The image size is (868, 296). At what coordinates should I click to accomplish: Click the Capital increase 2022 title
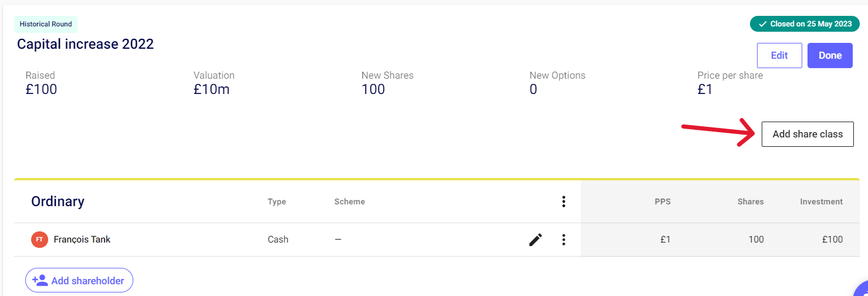point(85,44)
